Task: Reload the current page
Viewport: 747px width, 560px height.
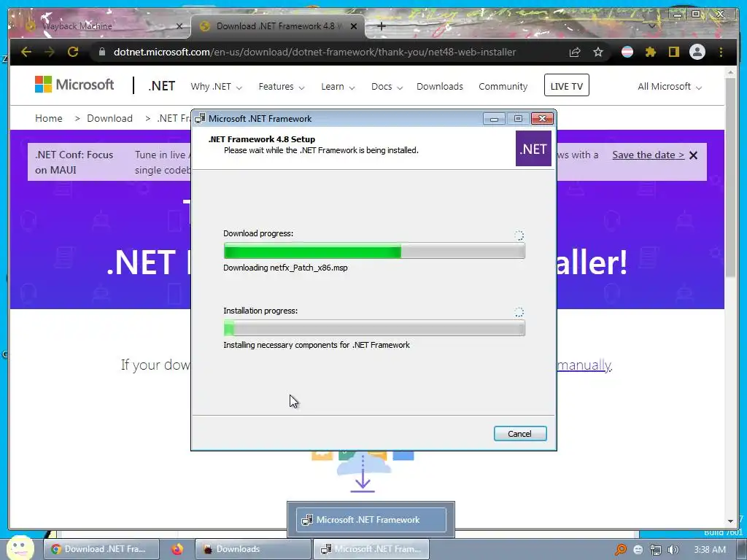Action: (x=73, y=52)
